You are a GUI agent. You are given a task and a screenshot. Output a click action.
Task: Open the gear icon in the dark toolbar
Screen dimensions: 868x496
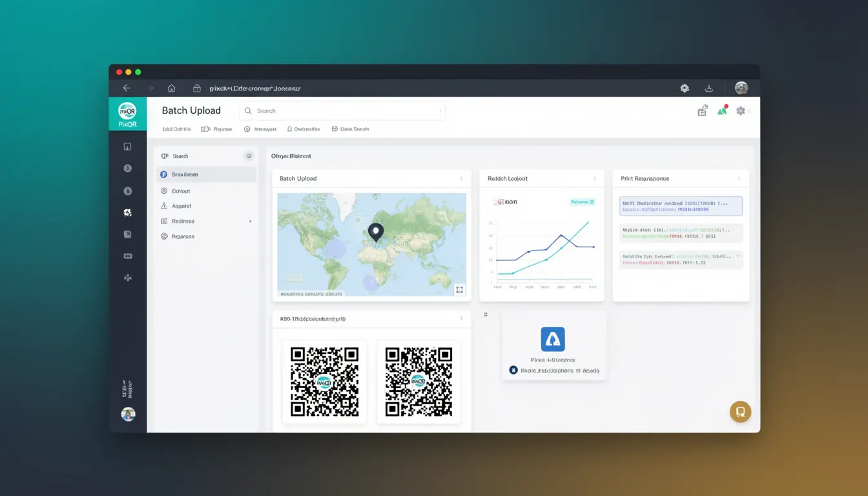tap(685, 88)
